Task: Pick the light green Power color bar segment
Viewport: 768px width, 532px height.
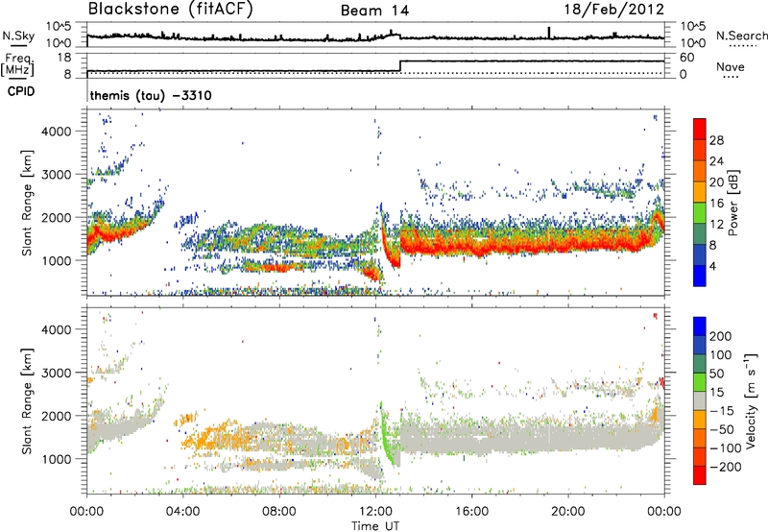Action: point(700,212)
